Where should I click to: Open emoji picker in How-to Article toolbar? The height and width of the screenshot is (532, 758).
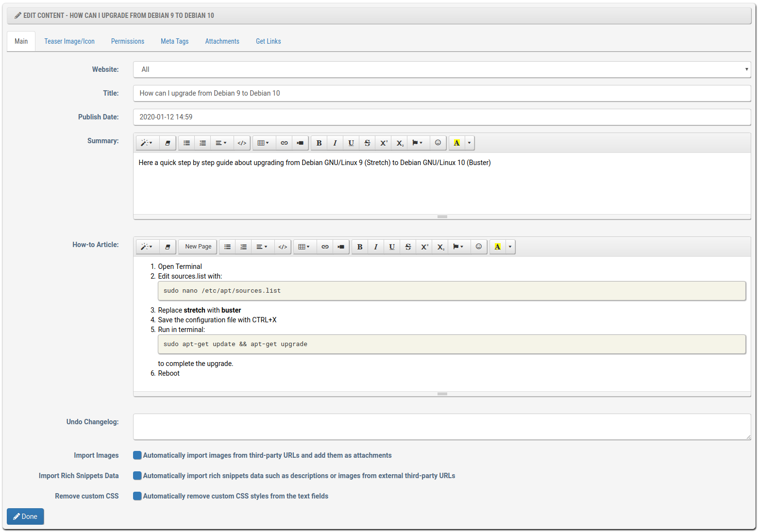[x=479, y=247]
